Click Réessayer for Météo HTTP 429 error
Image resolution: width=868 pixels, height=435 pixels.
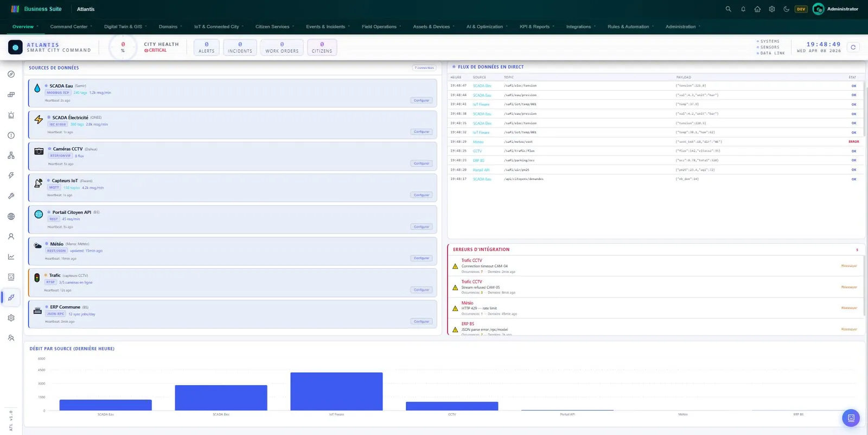[849, 308]
